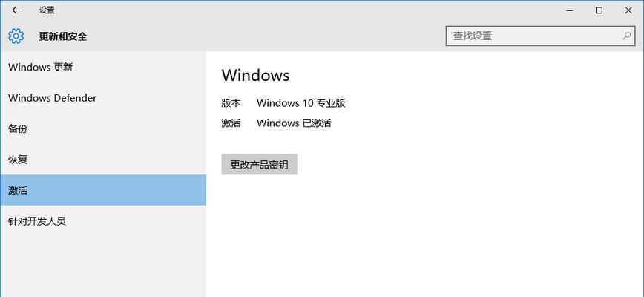
Task: Open the 针对开发人员 section
Action: [102, 221]
